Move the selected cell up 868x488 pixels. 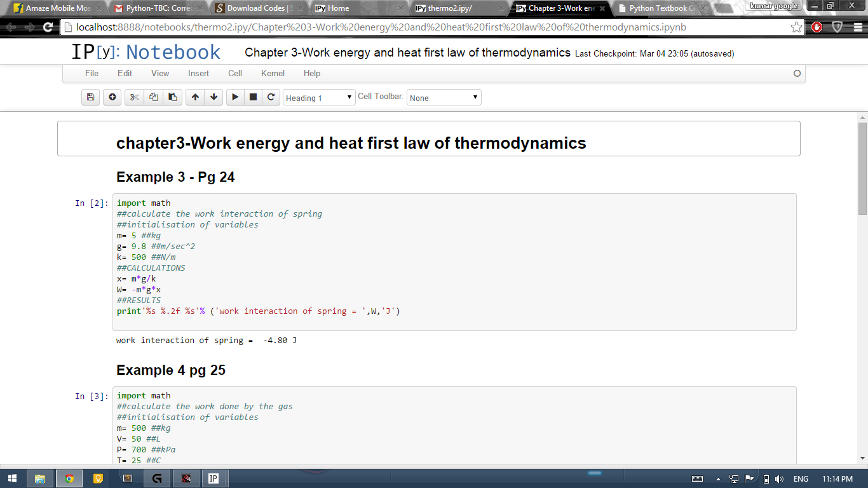(x=195, y=97)
